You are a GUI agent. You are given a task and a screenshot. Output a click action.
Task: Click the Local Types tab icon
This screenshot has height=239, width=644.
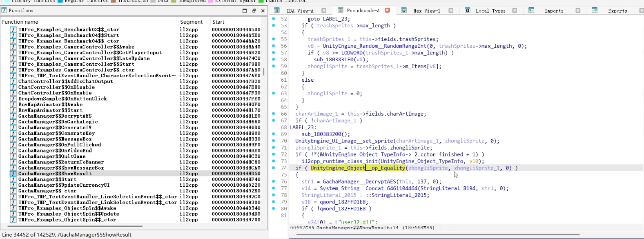[467, 11]
